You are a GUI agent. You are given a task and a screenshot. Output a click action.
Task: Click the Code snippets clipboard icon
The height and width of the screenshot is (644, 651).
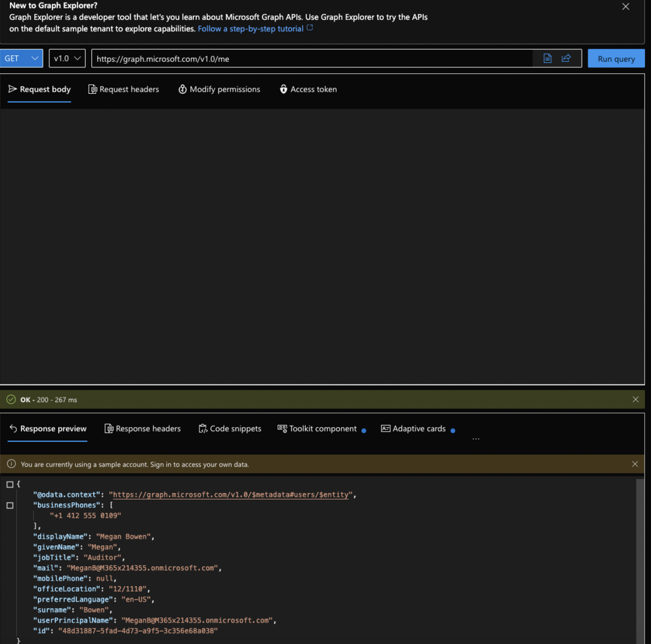pos(203,428)
